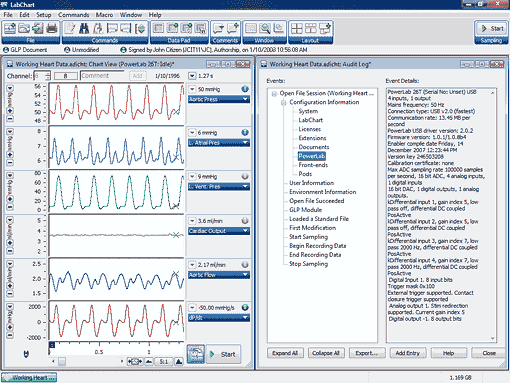Click the Comment text input field

[x=102, y=76]
